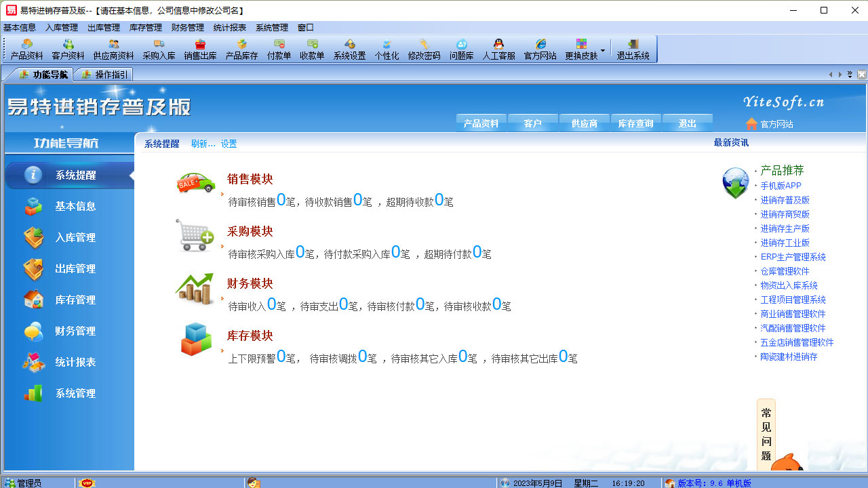Screen dimensions: 868x488
Task: Open 官方网站 link with house icon
Action: coord(770,124)
